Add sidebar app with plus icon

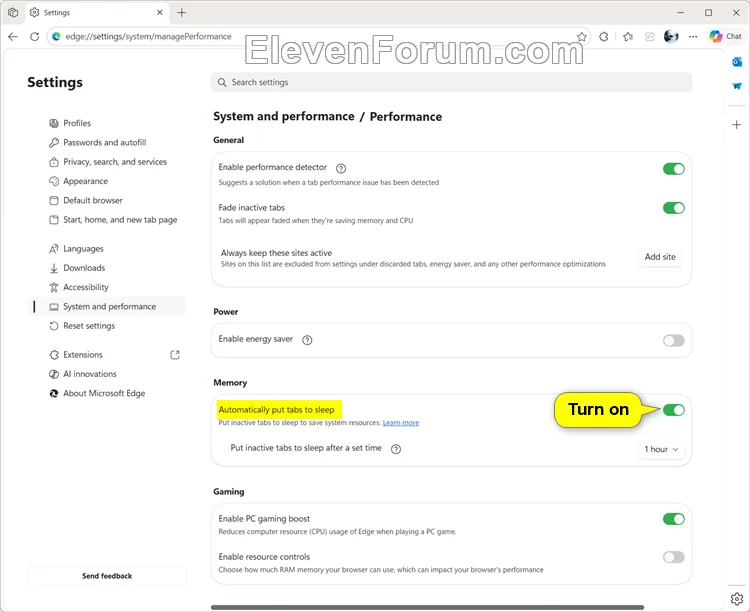737,125
